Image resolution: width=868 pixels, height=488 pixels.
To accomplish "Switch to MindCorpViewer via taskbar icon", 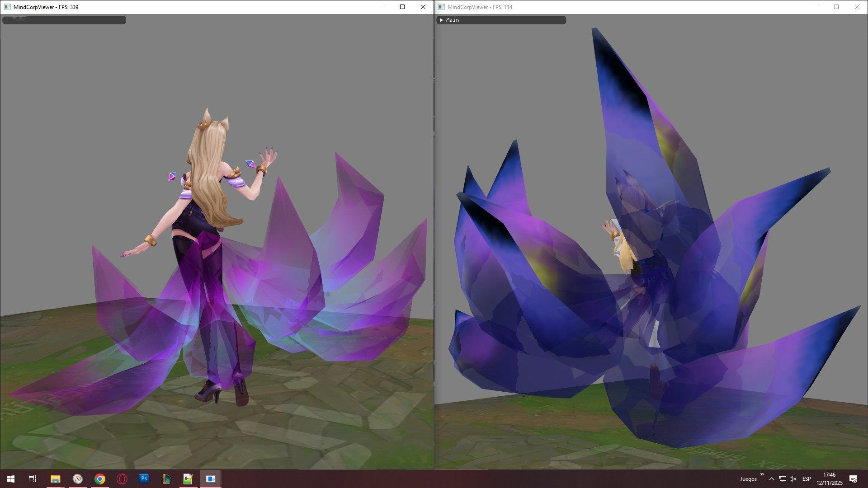I will coord(210,479).
